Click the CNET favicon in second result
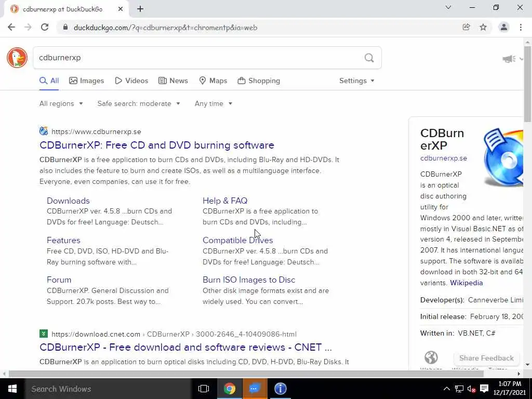Screen dimensions: 532x399 pos(44,334)
